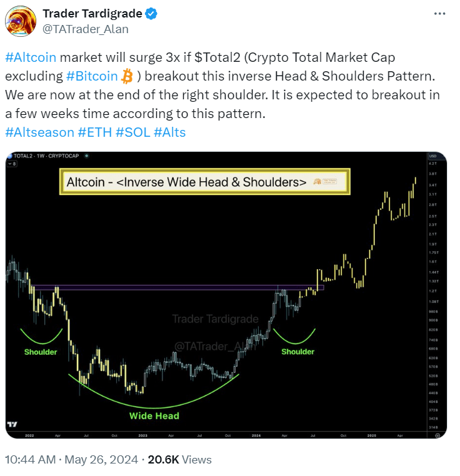The height and width of the screenshot is (476, 460).
Task: Open the @TATrader_Alan handle link
Action: click(x=86, y=29)
